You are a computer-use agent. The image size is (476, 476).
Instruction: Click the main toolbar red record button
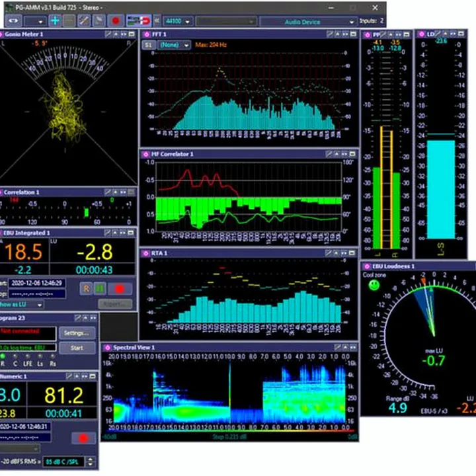[x=116, y=21]
